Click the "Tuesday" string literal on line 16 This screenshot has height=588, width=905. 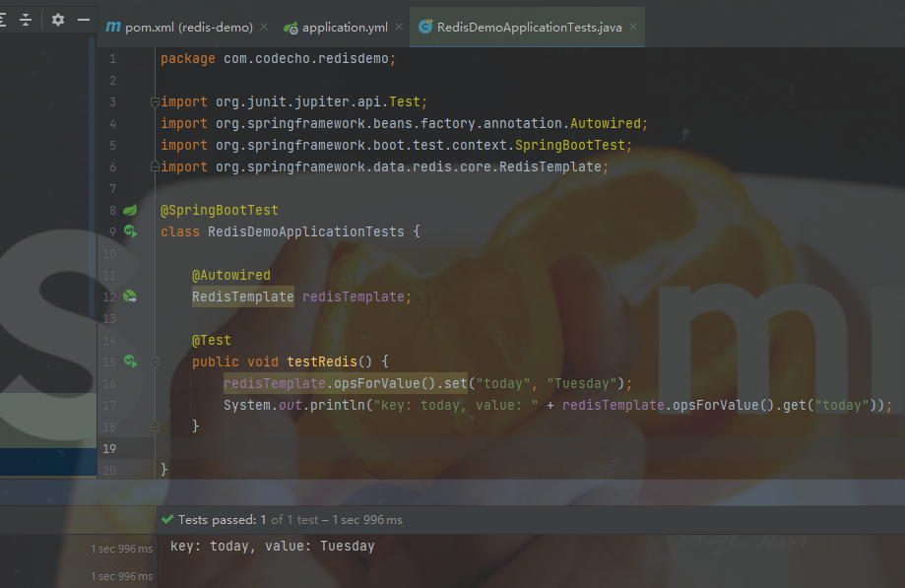(582, 384)
